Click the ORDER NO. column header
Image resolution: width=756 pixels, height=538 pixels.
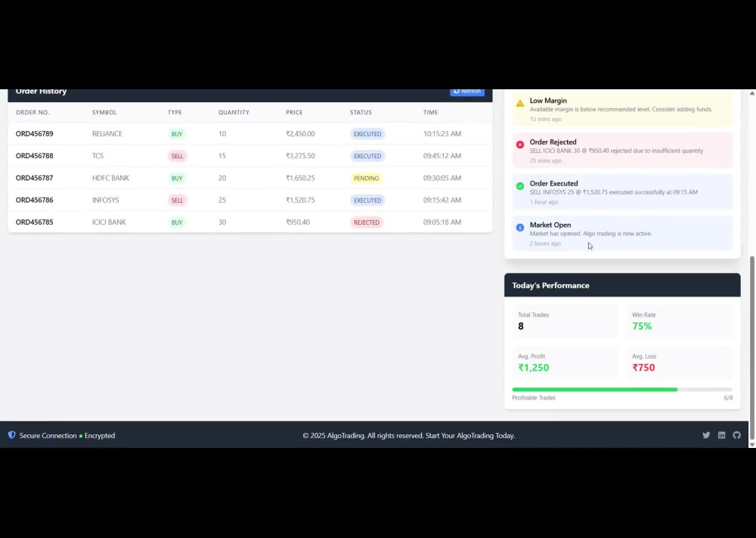[33, 113]
